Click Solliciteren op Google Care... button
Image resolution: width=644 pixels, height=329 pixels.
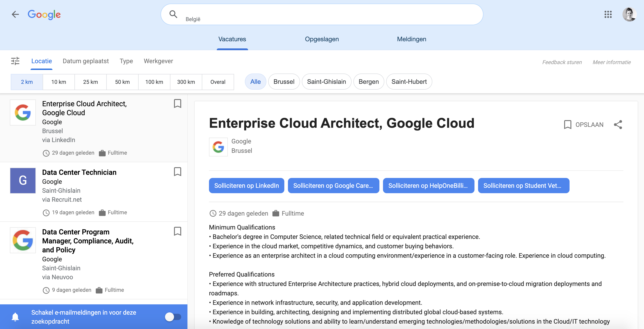point(333,186)
